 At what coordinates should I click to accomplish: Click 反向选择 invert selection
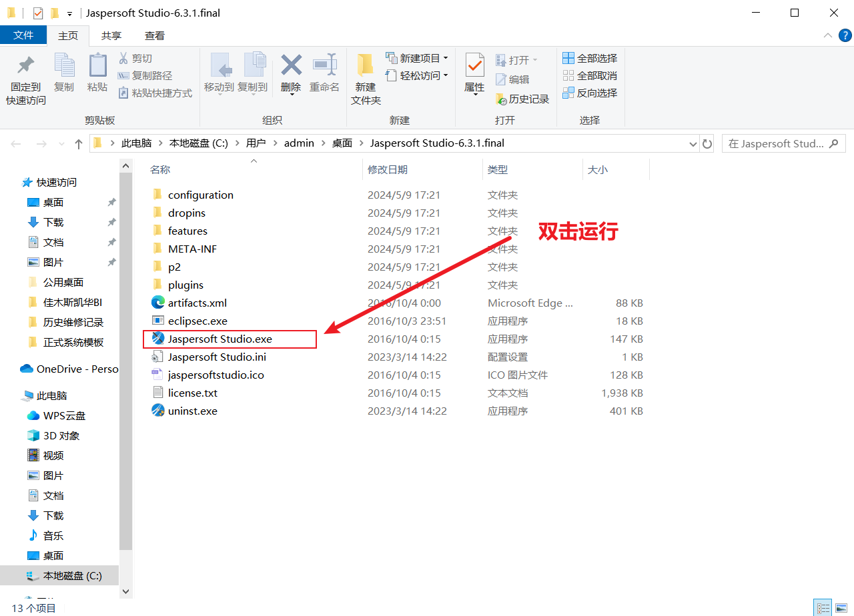click(590, 93)
